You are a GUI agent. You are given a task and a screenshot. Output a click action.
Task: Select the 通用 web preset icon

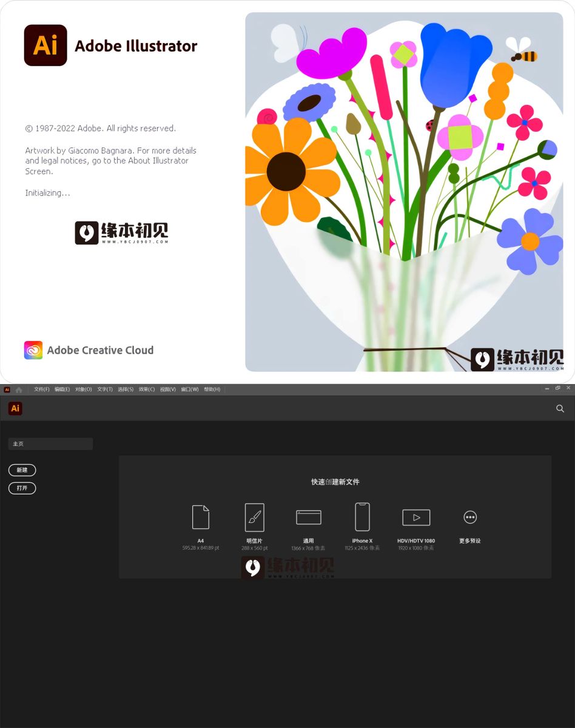(309, 517)
